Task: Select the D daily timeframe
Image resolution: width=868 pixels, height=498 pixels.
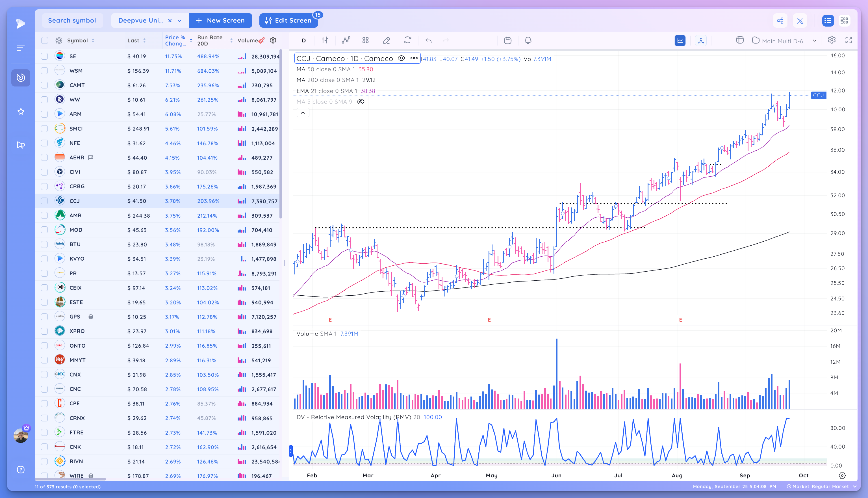Action: tap(303, 40)
